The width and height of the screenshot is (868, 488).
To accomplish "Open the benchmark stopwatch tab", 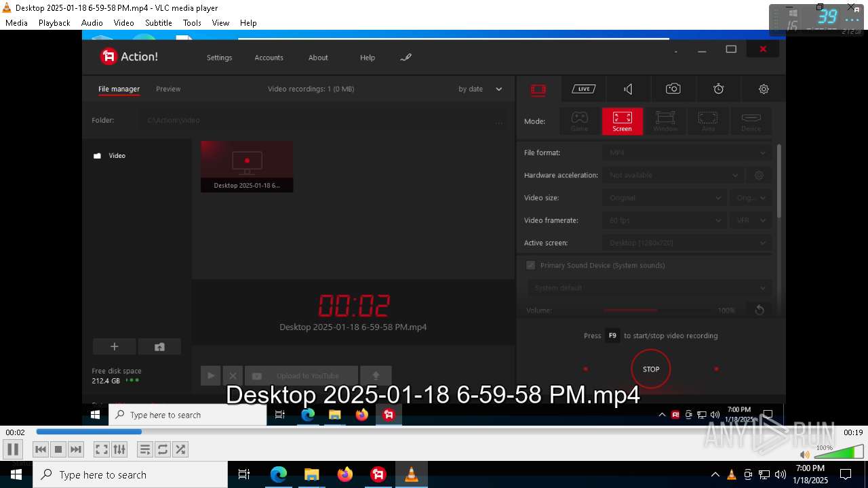I will [x=719, y=89].
